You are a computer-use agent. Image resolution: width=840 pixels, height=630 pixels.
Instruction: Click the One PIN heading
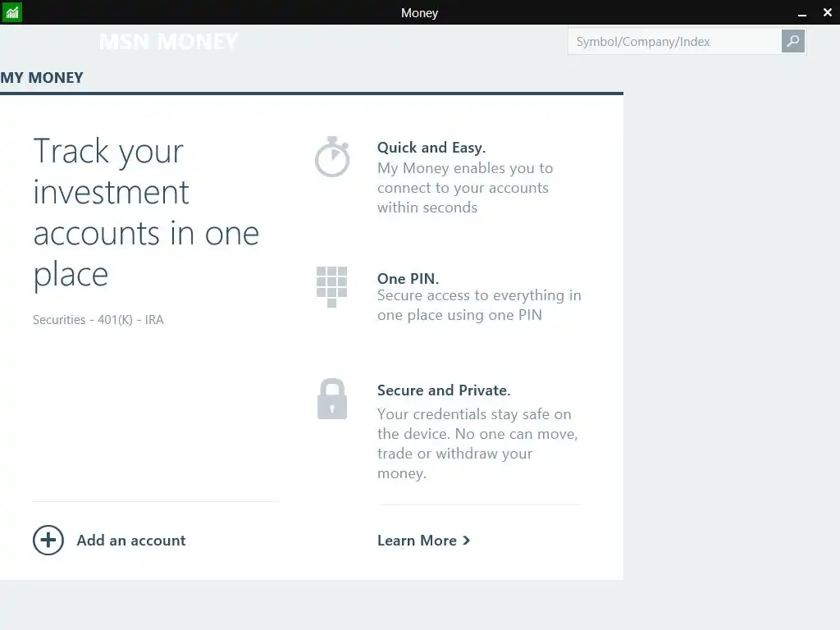408,279
